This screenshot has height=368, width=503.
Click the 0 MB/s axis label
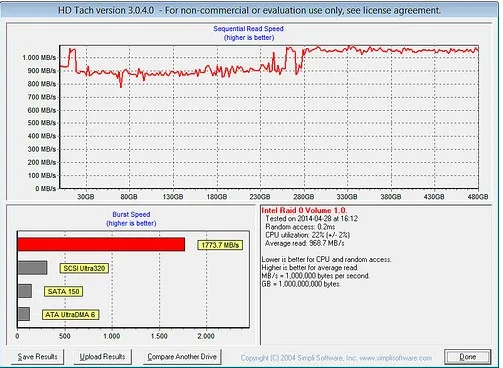(46, 189)
